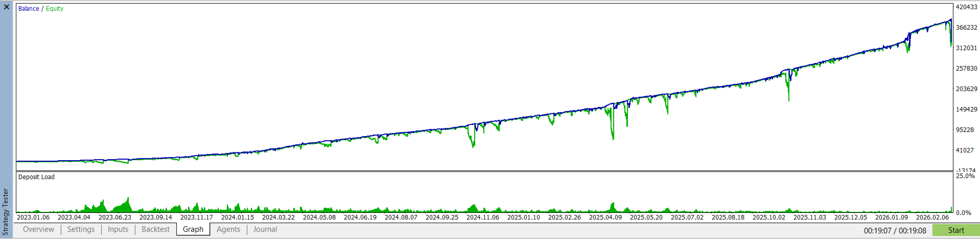
Task: Click the 2025.04.09 date label
Action: [605, 218]
